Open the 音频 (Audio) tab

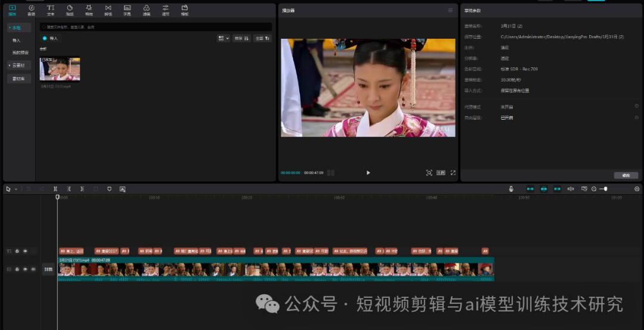[x=31, y=10]
